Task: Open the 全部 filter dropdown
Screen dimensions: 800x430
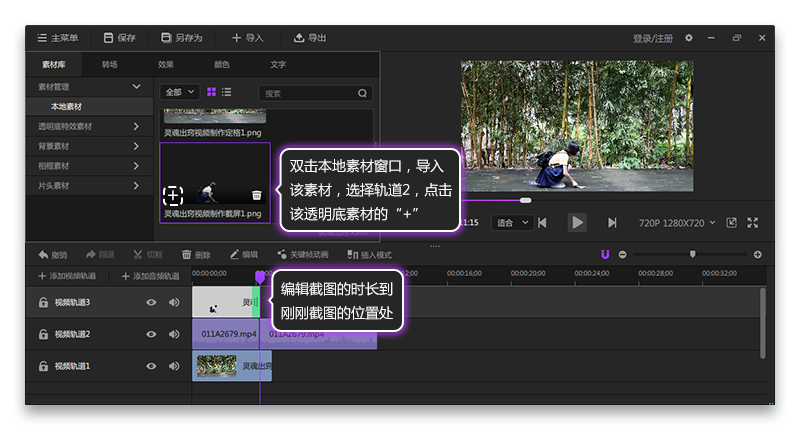Action: (180, 92)
